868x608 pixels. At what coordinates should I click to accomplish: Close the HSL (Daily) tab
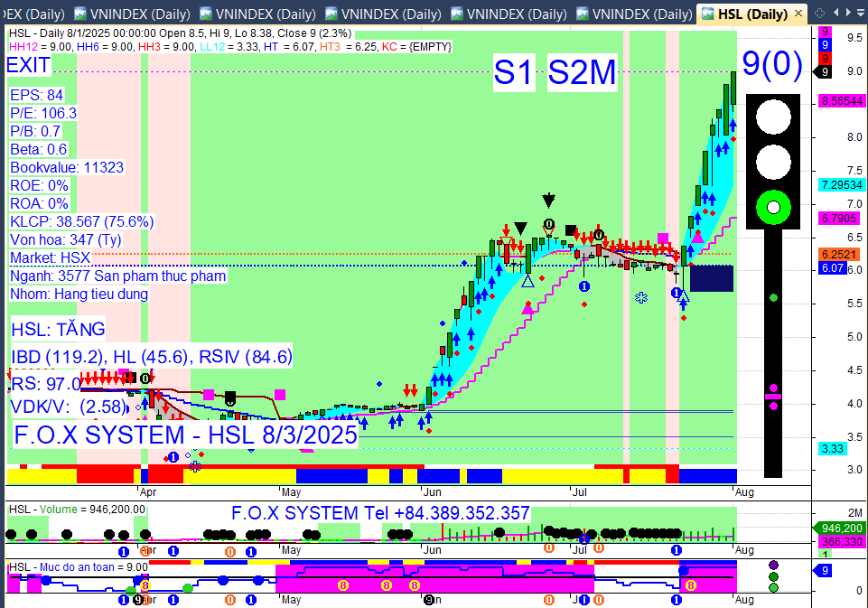tap(798, 14)
